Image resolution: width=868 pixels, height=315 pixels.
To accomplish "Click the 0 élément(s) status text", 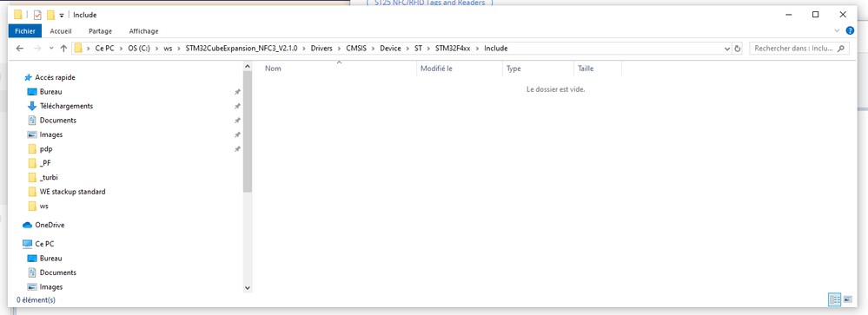I will click(36, 300).
